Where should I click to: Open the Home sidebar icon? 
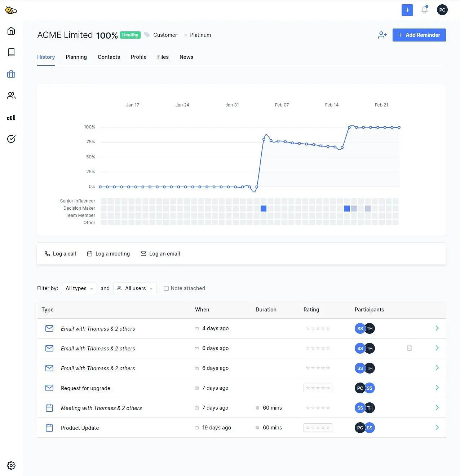(11, 31)
